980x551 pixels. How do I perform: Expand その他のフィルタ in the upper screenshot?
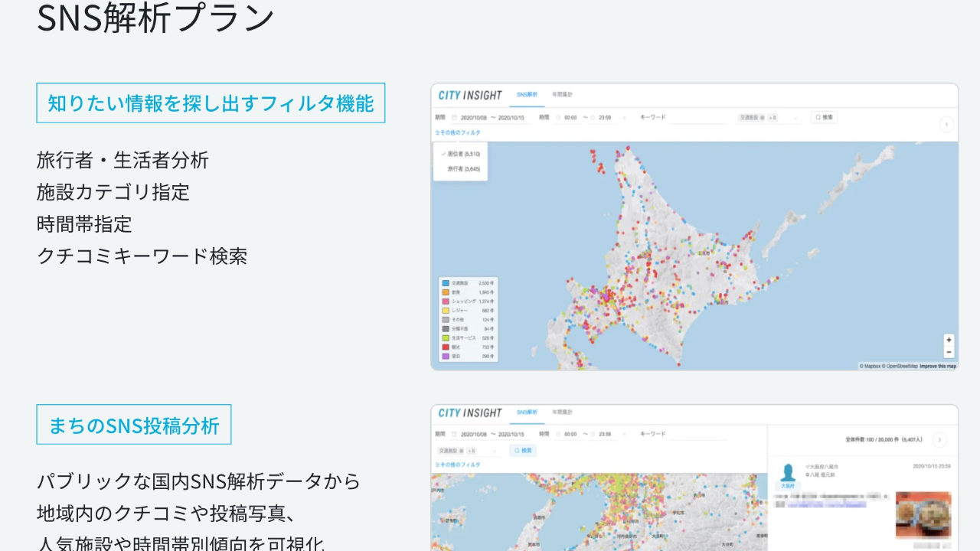point(458,132)
